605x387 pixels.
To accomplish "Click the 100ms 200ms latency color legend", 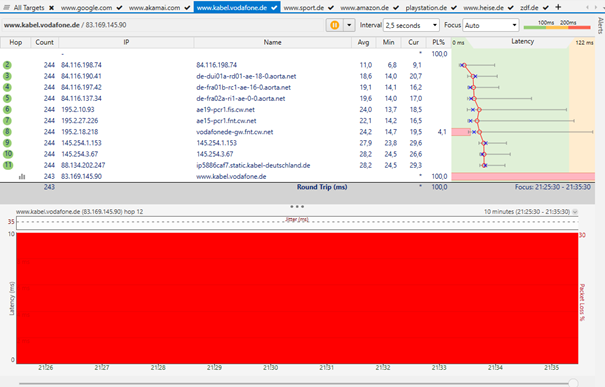I will [x=557, y=25].
